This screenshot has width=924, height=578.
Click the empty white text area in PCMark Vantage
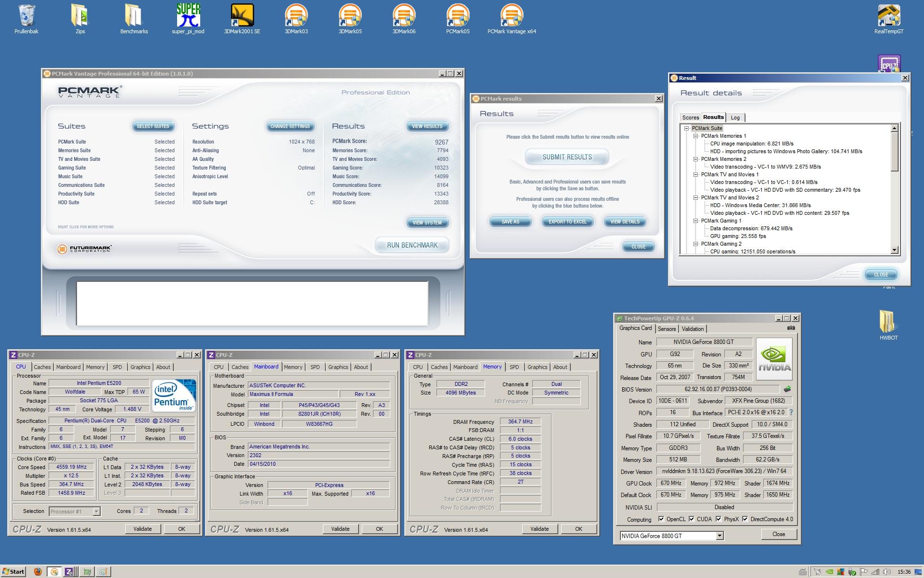pos(252,303)
